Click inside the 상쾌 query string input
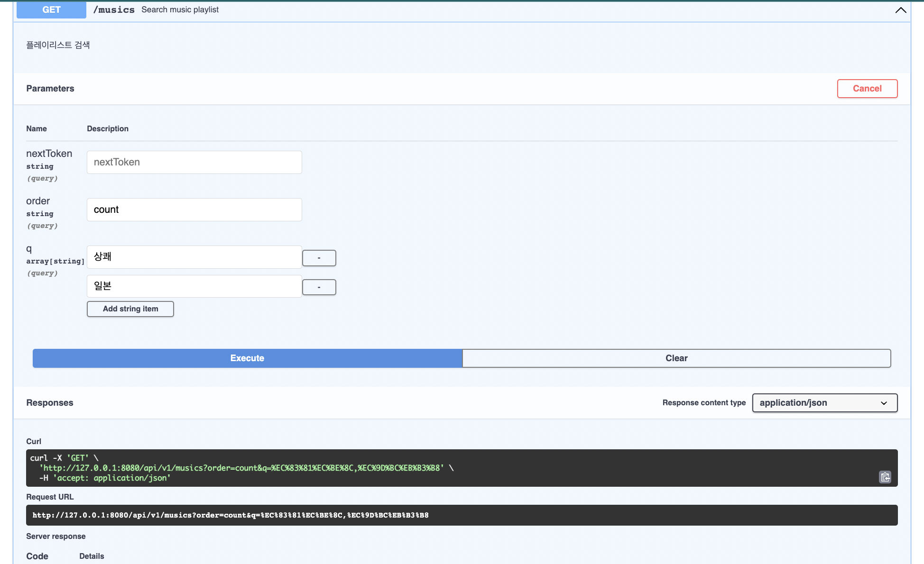 pyautogui.click(x=194, y=257)
